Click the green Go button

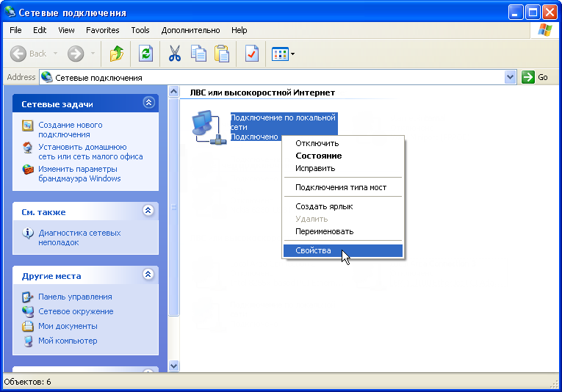coord(535,77)
